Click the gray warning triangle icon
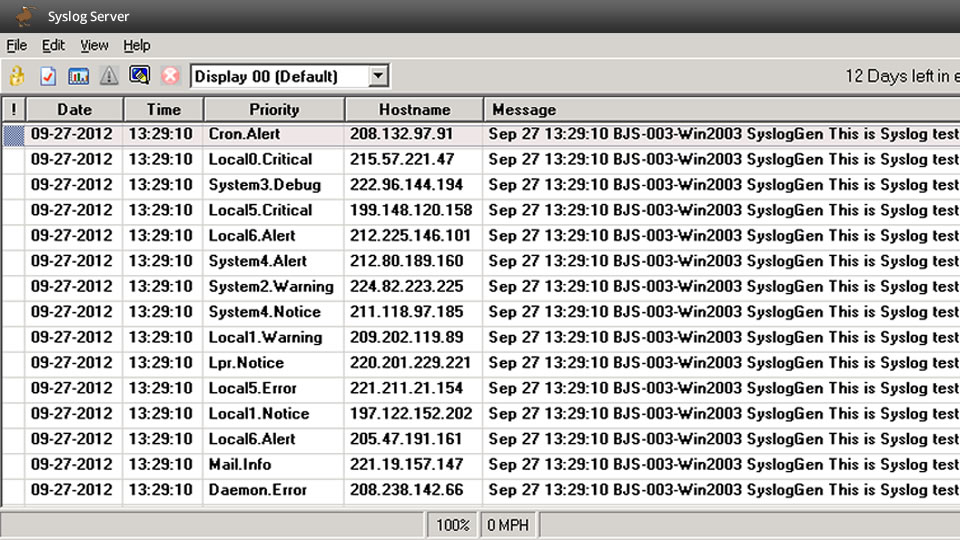This screenshot has height=540, width=960. point(109,76)
